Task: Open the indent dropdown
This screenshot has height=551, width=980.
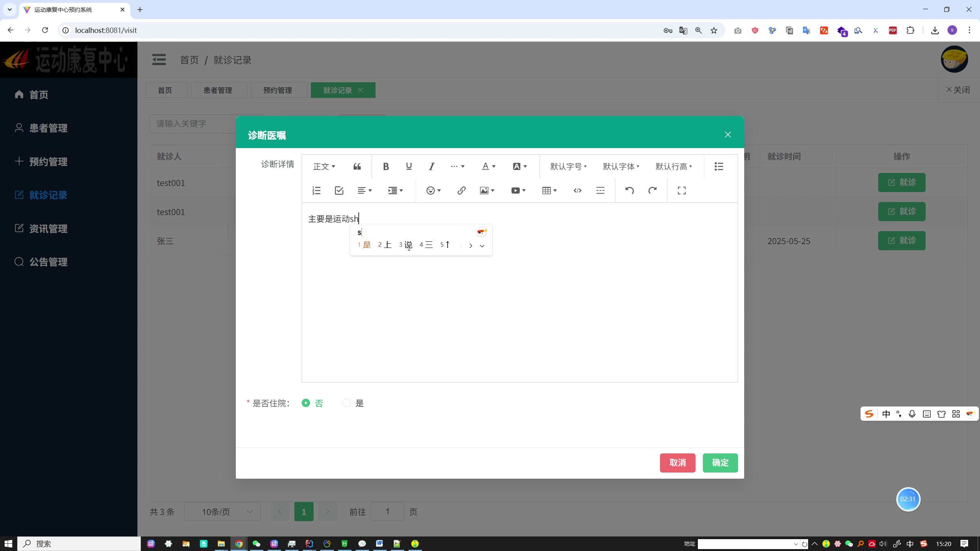Action: [395, 191]
